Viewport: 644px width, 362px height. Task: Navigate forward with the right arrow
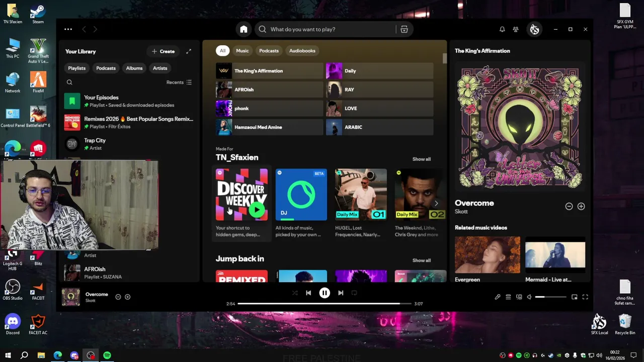click(95, 29)
